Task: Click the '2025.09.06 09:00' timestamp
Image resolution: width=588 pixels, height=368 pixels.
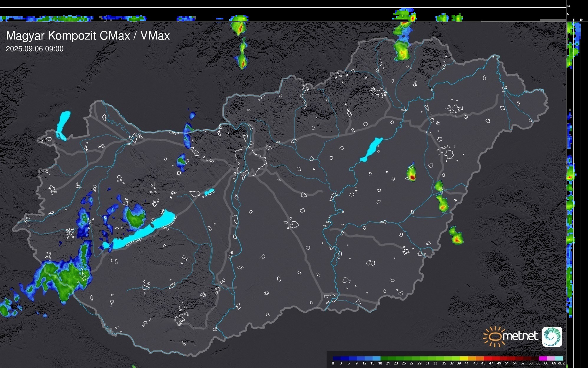Action: 35,49
